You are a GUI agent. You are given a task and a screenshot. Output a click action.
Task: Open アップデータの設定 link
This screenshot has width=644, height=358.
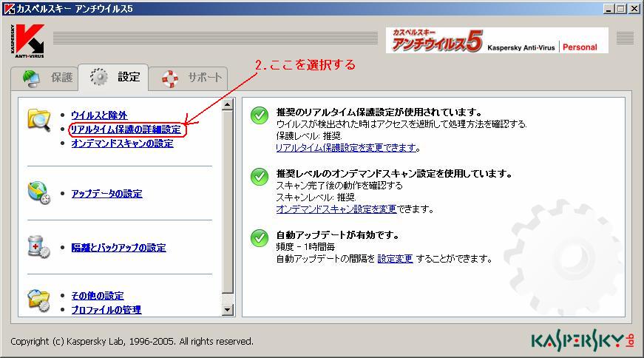tap(106, 194)
